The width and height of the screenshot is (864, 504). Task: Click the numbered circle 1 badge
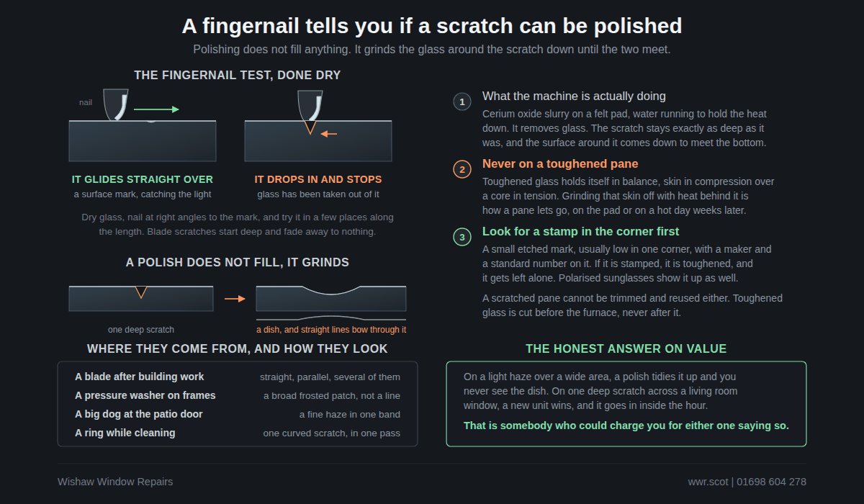pos(462,102)
